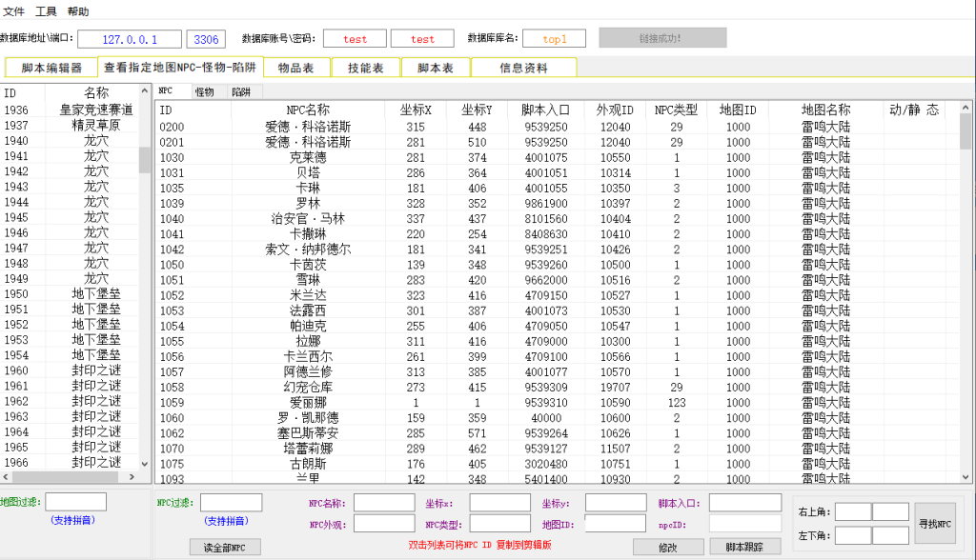
Task: Click the 名称 header in map list
Action: (x=96, y=92)
